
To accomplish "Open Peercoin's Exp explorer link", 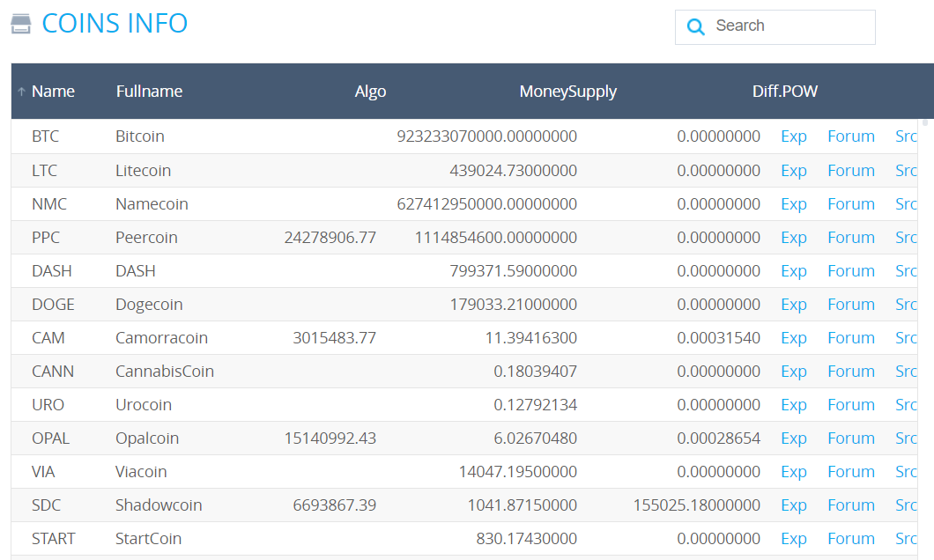I will [x=793, y=238].
